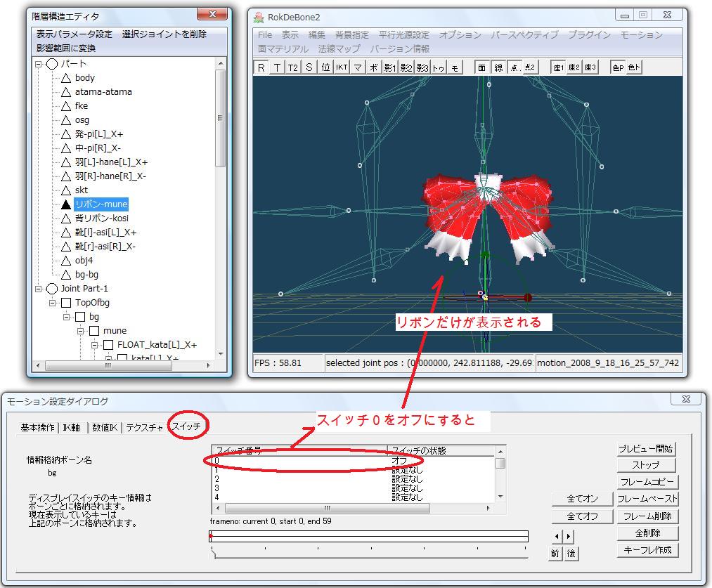Activate the S scale tool button
Screen dimensions: 712x588
coord(309,67)
